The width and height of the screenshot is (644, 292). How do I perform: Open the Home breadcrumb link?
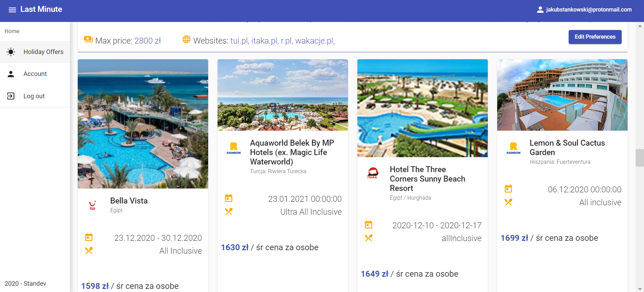click(x=12, y=31)
